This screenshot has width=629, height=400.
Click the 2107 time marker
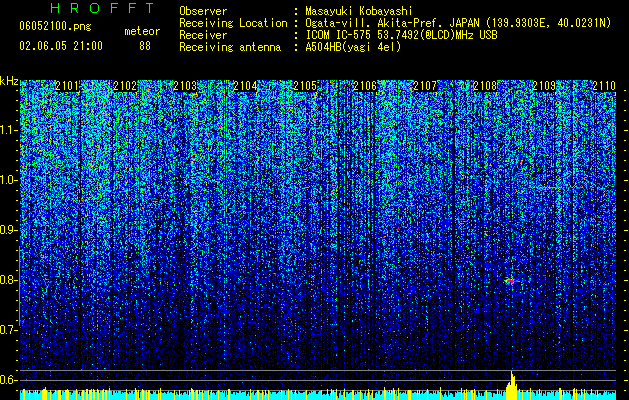(425, 86)
